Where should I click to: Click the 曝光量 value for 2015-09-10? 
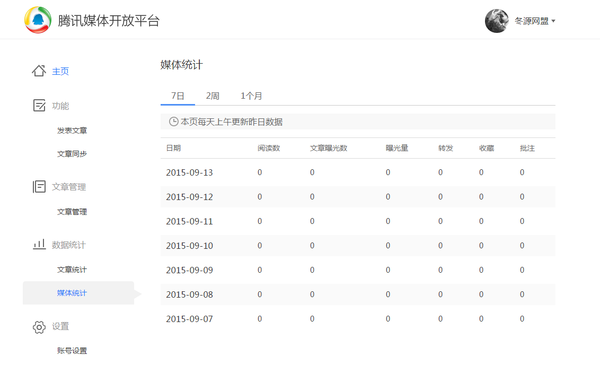[x=388, y=246]
